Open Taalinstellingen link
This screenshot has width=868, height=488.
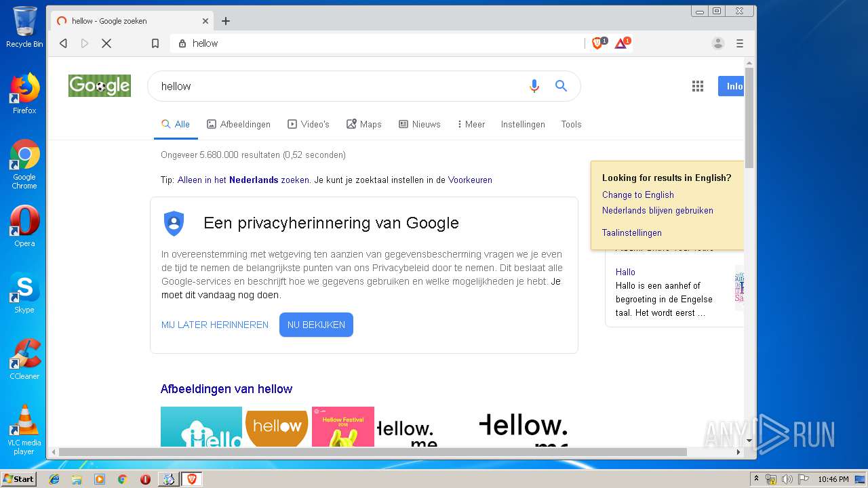point(632,233)
